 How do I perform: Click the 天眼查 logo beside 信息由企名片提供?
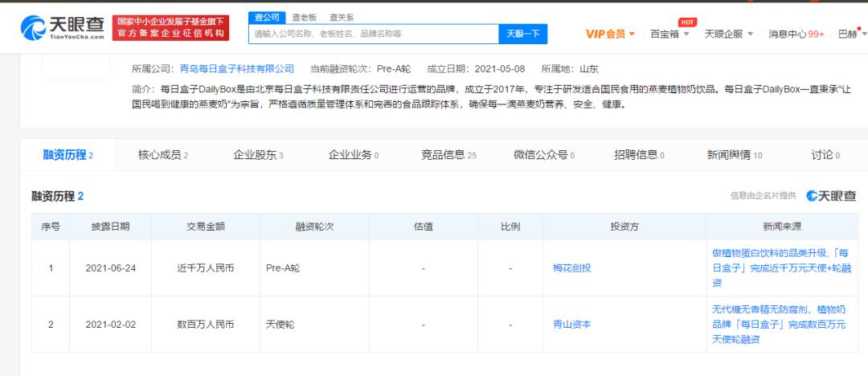tap(831, 195)
